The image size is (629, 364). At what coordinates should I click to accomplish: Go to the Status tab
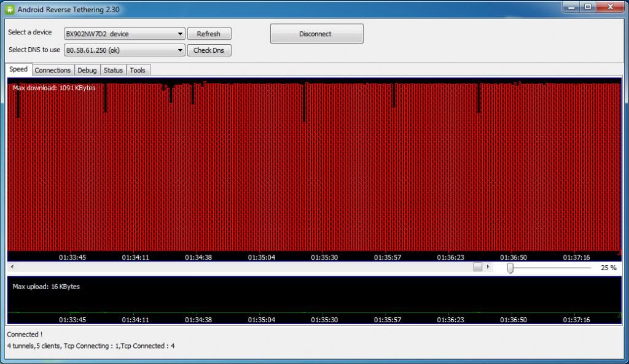point(113,70)
